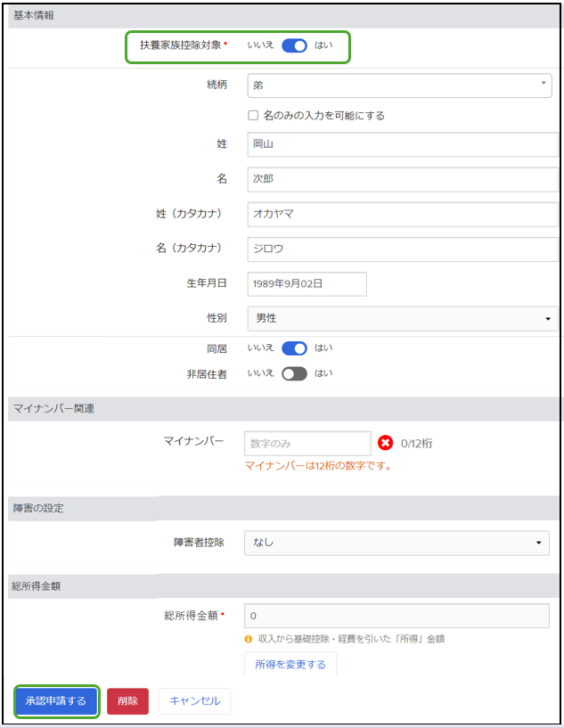Click the 承認申請する button
564x728 pixels.
[x=56, y=700]
